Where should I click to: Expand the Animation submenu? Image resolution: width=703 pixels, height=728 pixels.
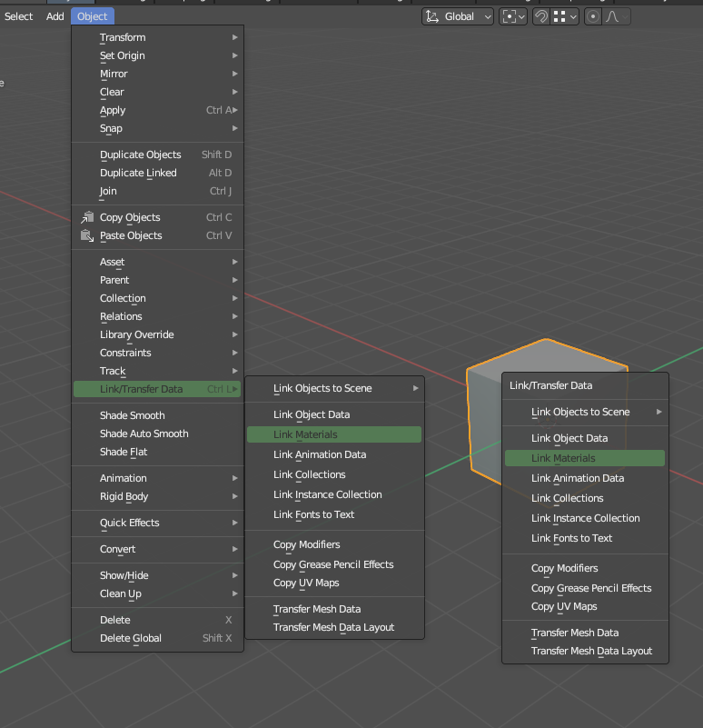point(157,478)
